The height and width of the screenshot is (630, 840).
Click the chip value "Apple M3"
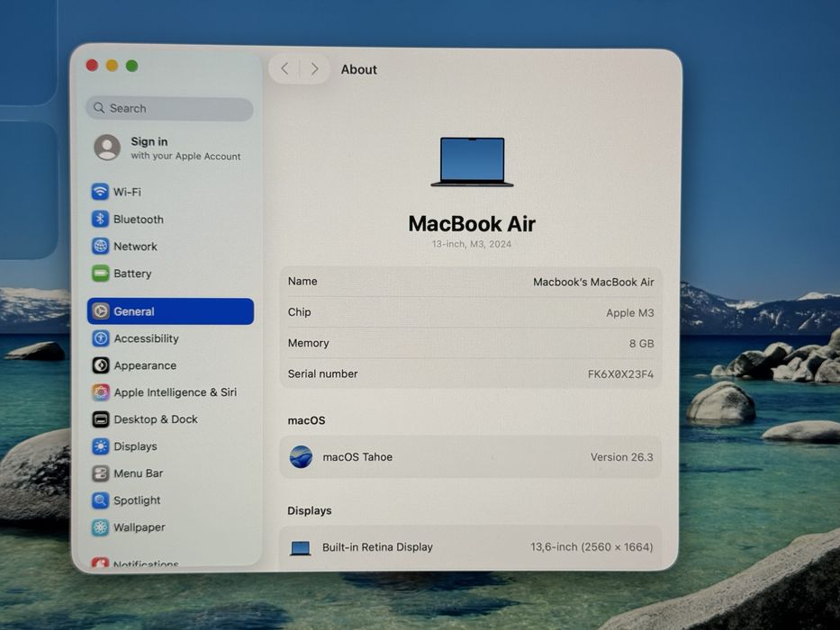[x=630, y=313]
